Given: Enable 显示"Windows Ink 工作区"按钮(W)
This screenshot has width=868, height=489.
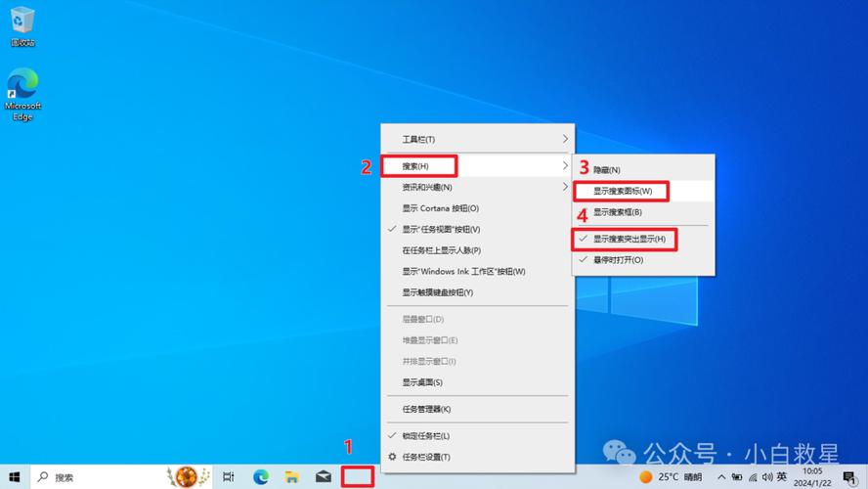Looking at the screenshot, I should pos(478,271).
